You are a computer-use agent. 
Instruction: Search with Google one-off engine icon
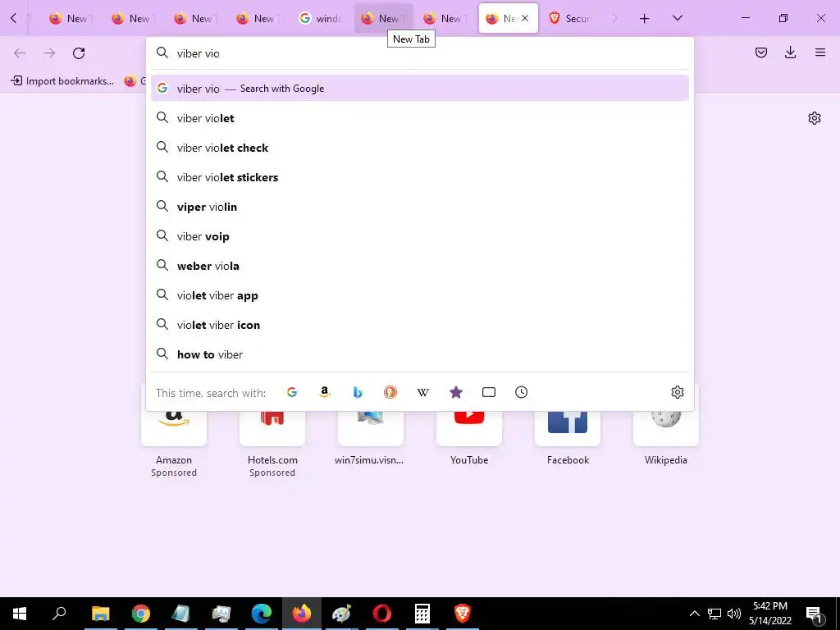[292, 393]
